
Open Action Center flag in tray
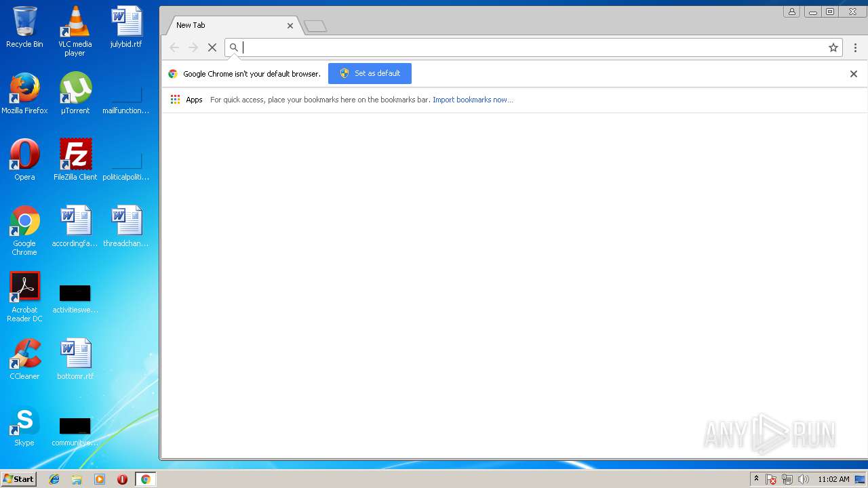[771, 479]
